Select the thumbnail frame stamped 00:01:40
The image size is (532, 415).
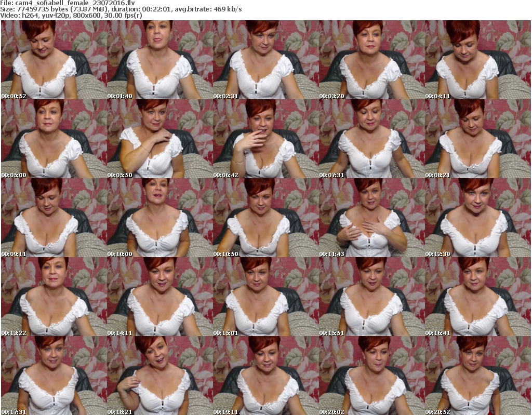160,60
